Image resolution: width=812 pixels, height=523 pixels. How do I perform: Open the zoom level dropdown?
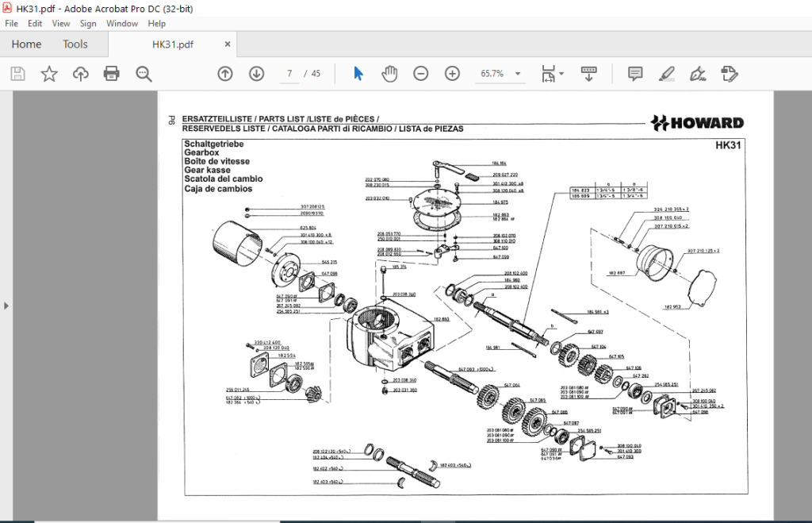pyautogui.click(x=517, y=74)
